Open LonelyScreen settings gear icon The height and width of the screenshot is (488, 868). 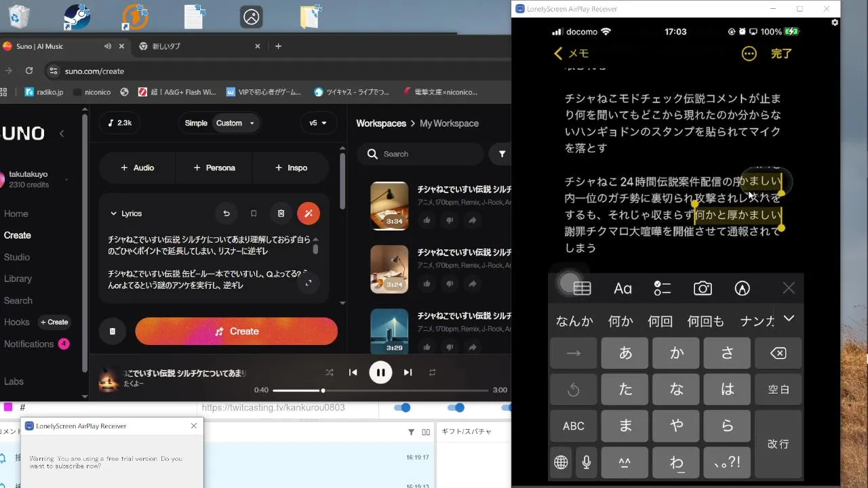[835, 22]
